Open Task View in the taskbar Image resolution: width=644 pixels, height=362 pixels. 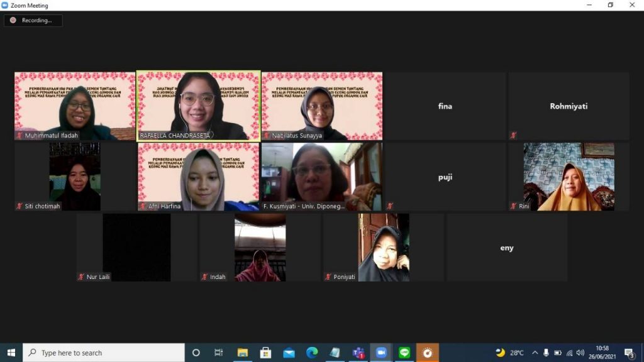pos(218,353)
